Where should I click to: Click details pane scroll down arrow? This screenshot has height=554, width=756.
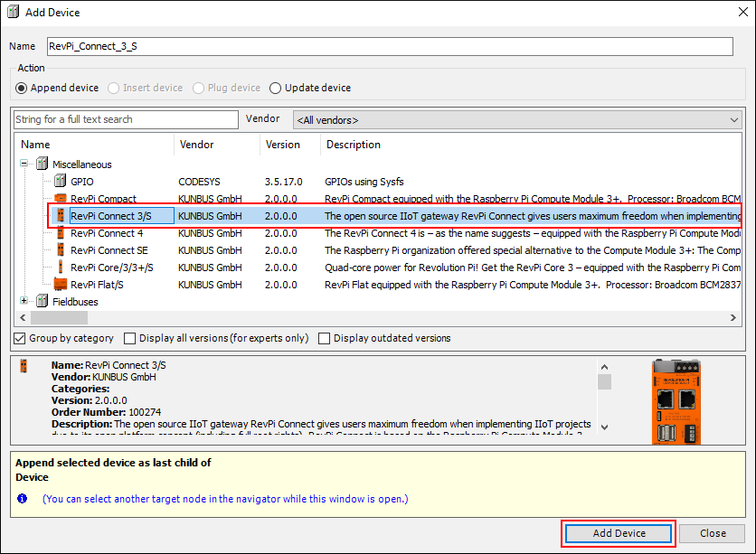pyautogui.click(x=605, y=427)
